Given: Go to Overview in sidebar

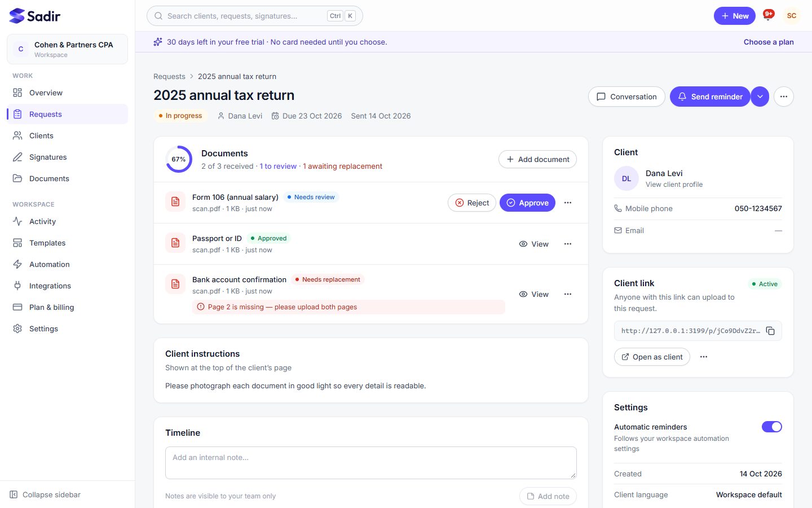Looking at the screenshot, I should [67, 93].
